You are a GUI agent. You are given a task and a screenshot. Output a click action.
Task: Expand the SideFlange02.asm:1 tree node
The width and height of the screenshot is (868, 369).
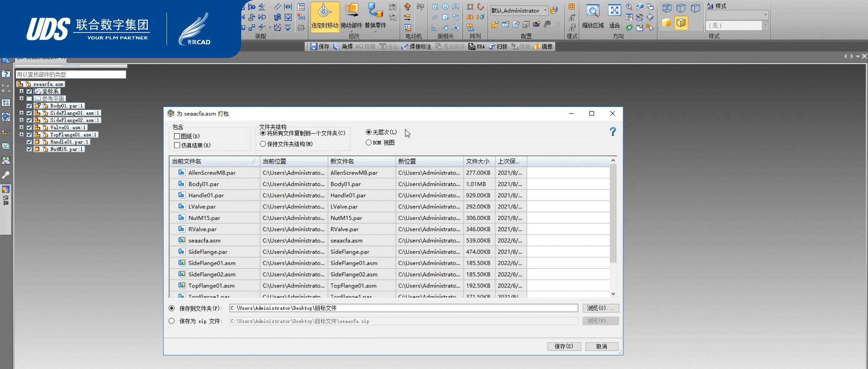tap(21, 120)
